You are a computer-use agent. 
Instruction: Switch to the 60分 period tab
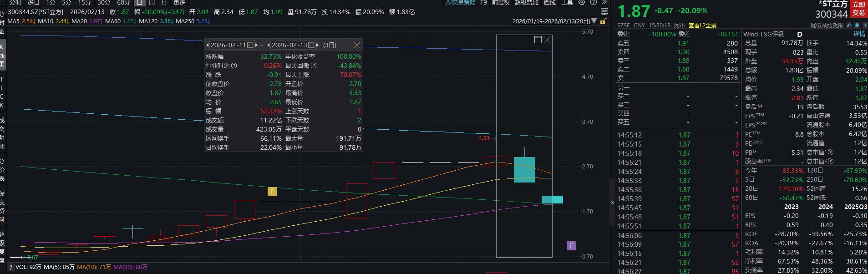(x=123, y=2)
